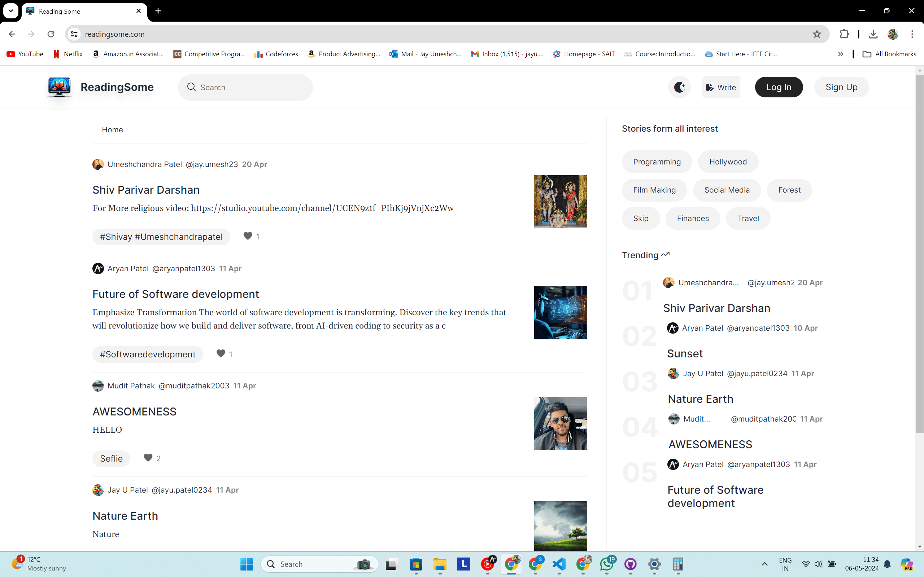Open the tab search dropdown arrow
This screenshot has width=924, height=577.
(11, 11)
